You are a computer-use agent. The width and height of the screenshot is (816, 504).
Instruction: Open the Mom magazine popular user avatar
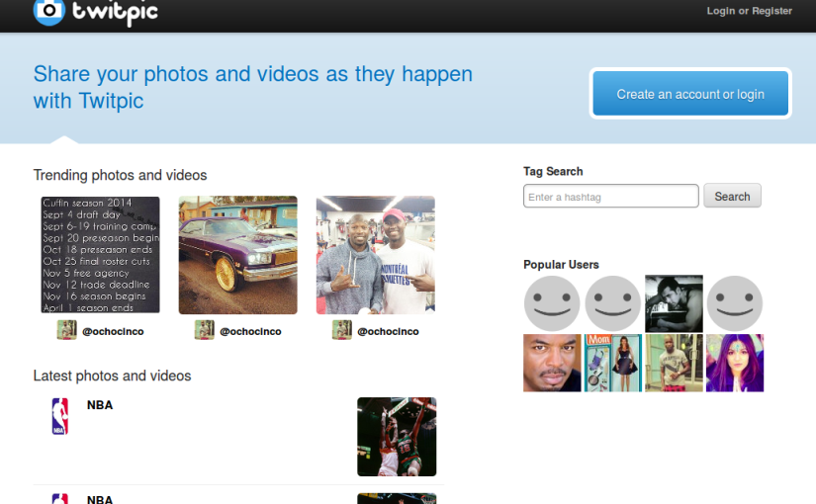(x=613, y=363)
